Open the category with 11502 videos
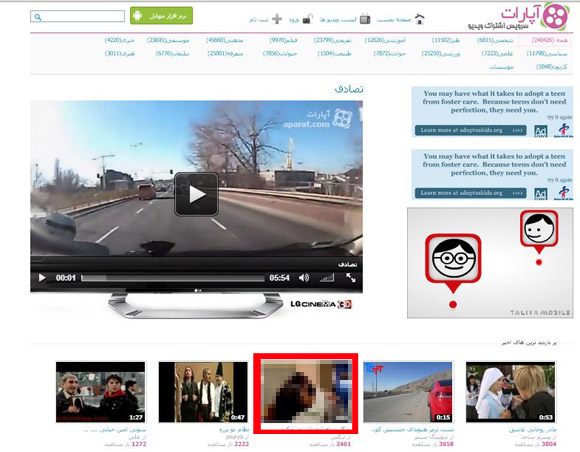Screen dimensions: 580x452 click(x=445, y=40)
